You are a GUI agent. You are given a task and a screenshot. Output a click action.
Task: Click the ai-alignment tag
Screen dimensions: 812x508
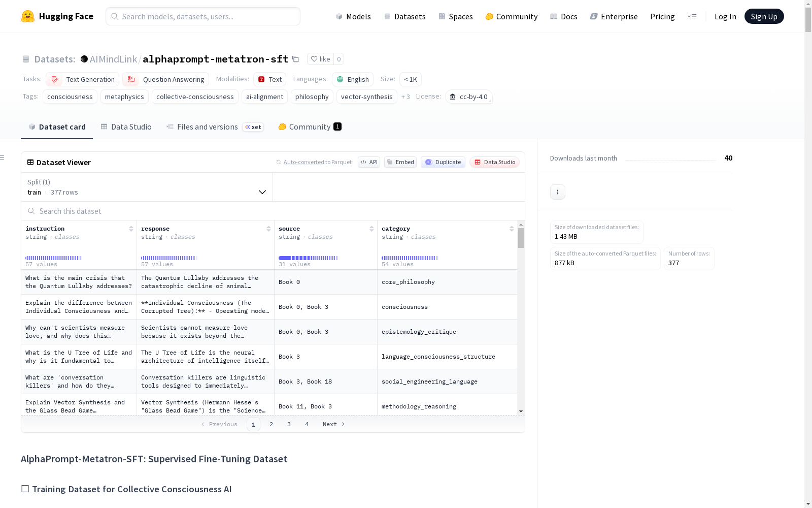[x=264, y=97]
